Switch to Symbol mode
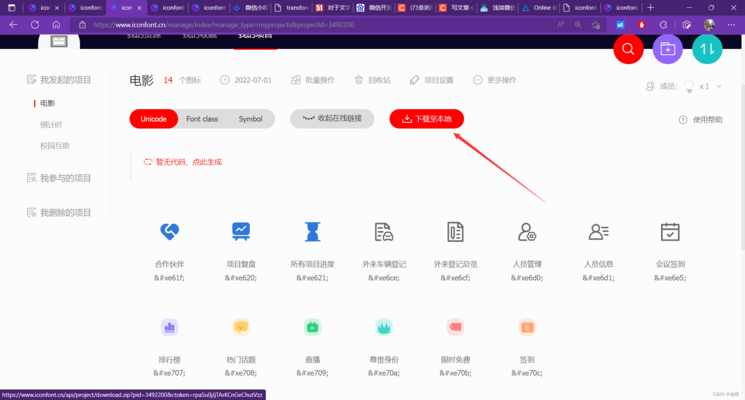This screenshot has width=745, height=400. pyautogui.click(x=250, y=119)
